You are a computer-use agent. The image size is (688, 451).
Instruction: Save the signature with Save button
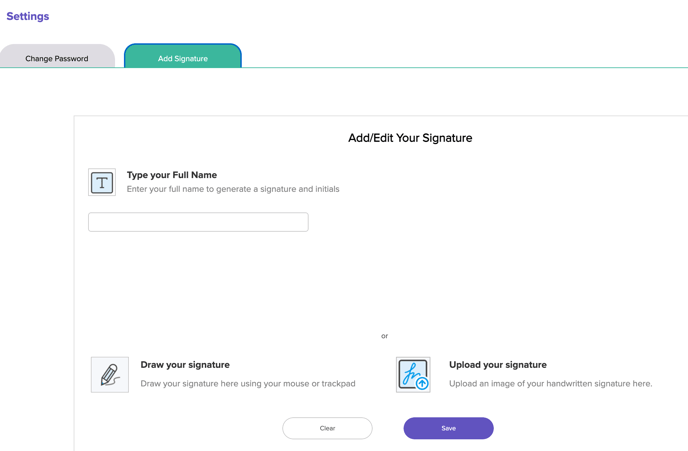448,428
